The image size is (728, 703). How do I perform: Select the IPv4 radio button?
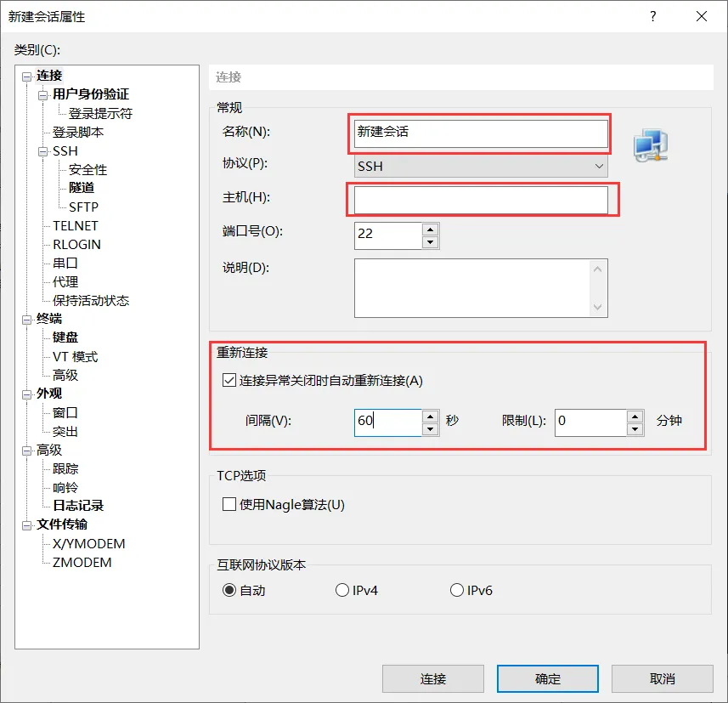pos(342,589)
